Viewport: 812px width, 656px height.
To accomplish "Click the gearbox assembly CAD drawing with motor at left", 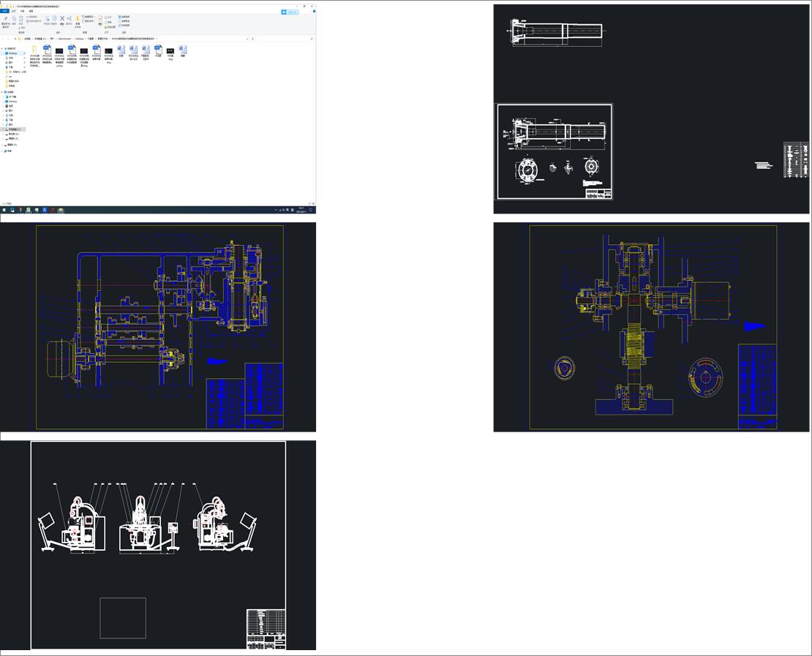I will [x=158, y=327].
